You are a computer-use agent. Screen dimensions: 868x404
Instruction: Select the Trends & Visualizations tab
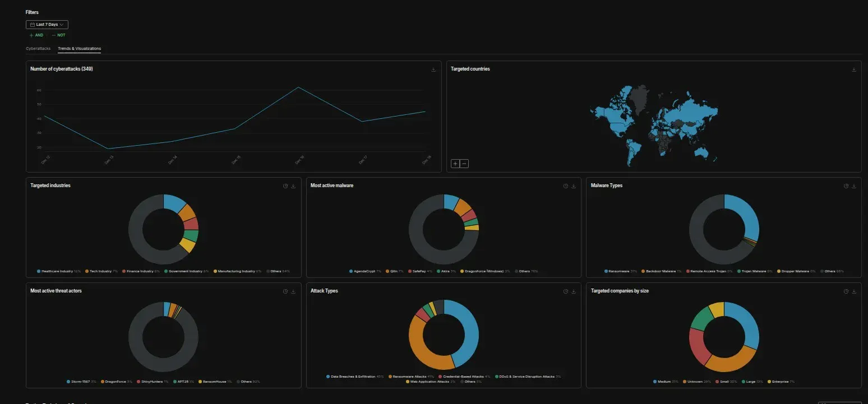[79, 48]
